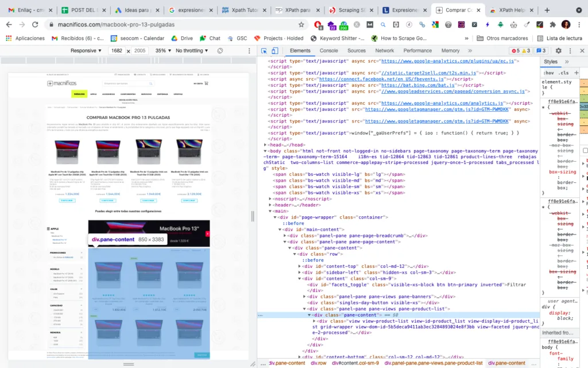Toggle :hov element state panel
The image size is (588, 368).
tap(548, 73)
